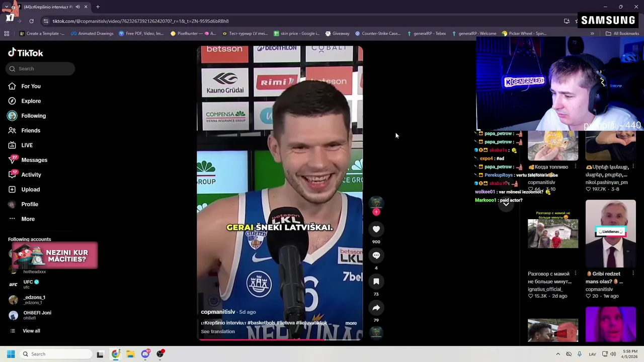The width and height of the screenshot is (644, 362).
Task: Open nikol.pashinyan_pm profile link
Action: (x=606, y=183)
